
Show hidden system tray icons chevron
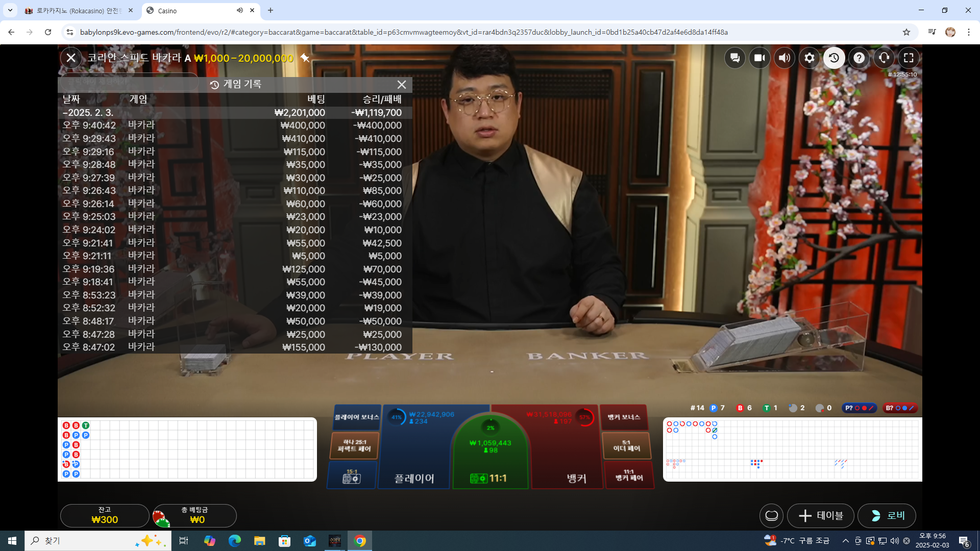[x=845, y=541]
